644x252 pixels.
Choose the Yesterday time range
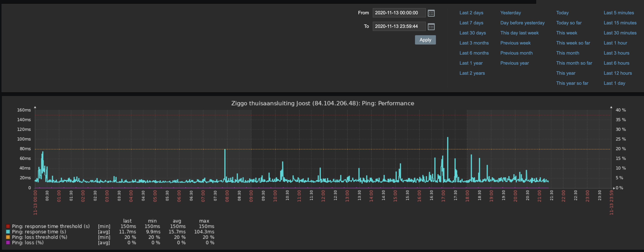510,13
